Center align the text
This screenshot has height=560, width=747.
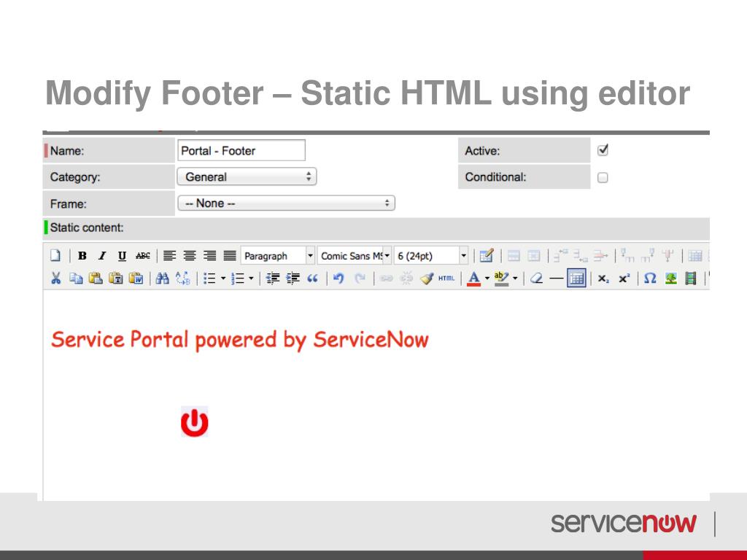[x=190, y=256]
